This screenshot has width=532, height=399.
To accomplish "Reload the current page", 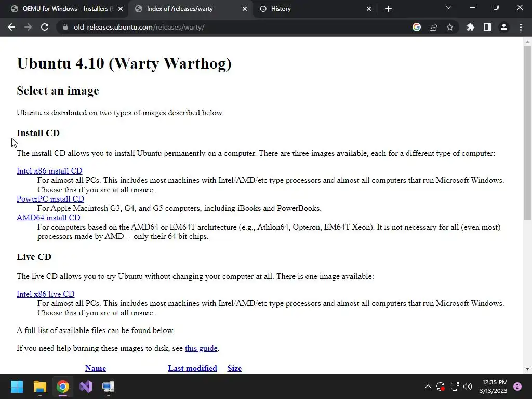I will coord(45,27).
